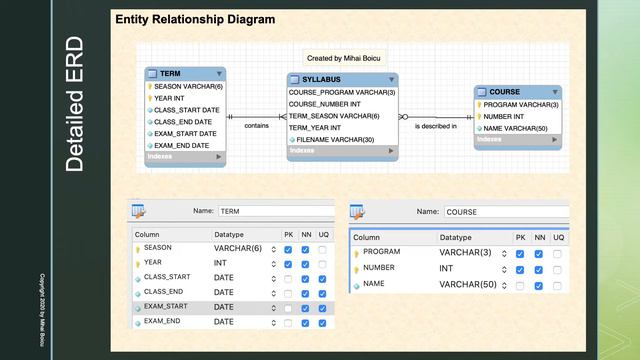Viewport: 640px width, 360px height.
Task: Click key icon of NUMBER row in COURSE editor
Action: click(x=356, y=270)
